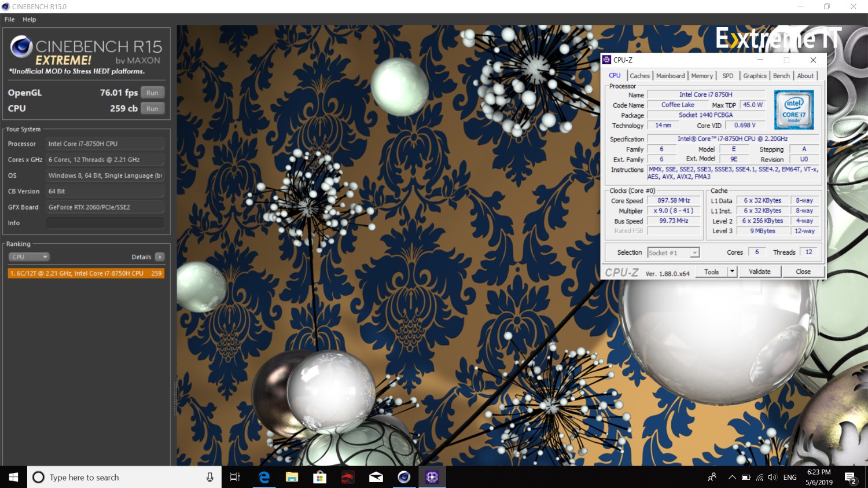Switch to Mainboard tab in CPU-Z
Image resolution: width=868 pixels, height=488 pixels.
pyautogui.click(x=670, y=76)
